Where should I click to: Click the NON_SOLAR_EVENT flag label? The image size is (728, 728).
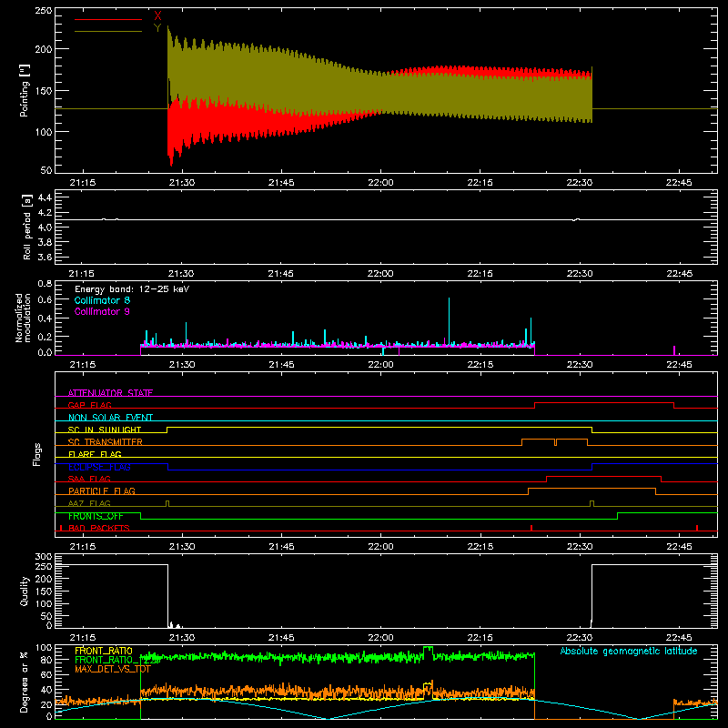point(110,418)
